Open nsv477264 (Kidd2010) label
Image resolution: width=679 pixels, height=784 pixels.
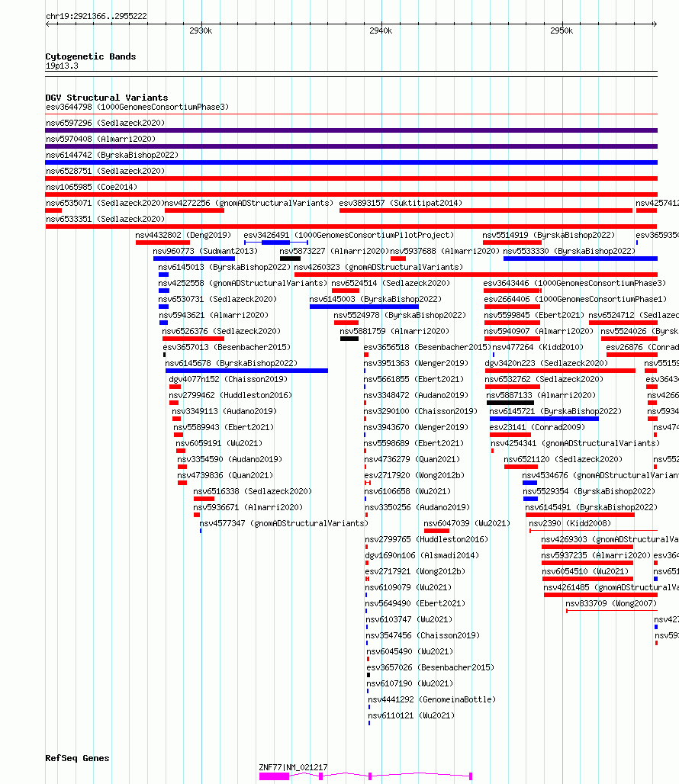click(538, 347)
